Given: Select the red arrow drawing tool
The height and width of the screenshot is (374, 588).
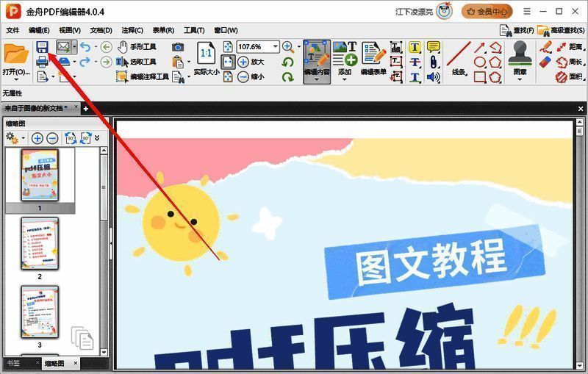Looking at the screenshot, I should click(x=480, y=47).
